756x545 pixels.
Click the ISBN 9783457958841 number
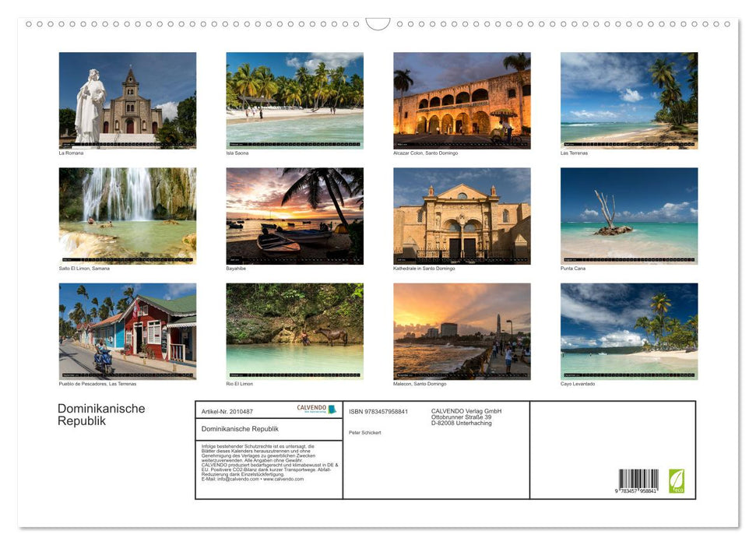(378, 411)
